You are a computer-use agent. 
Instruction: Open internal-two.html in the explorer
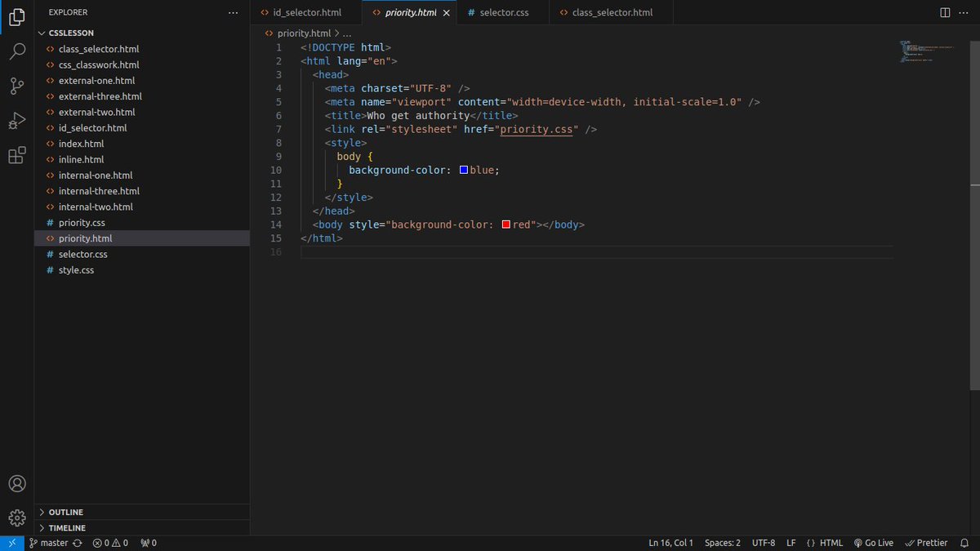click(142, 207)
